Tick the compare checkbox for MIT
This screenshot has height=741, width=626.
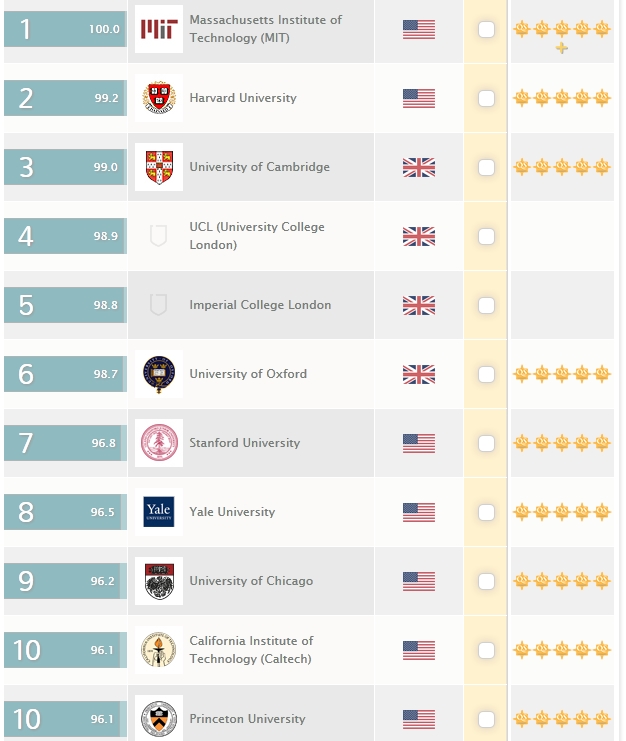coord(486,30)
